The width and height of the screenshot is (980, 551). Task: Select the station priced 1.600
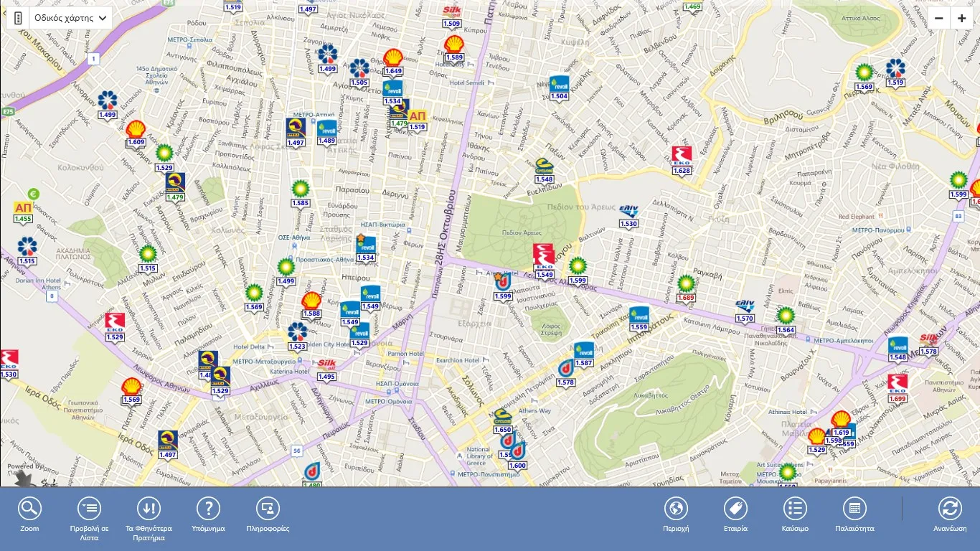(x=517, y=456)
